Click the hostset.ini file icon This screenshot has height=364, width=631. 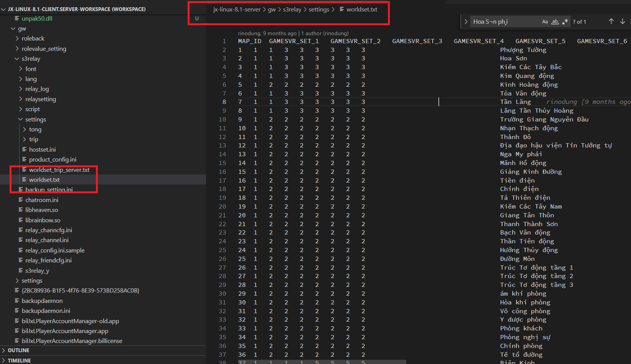click(x=25, y=149)
